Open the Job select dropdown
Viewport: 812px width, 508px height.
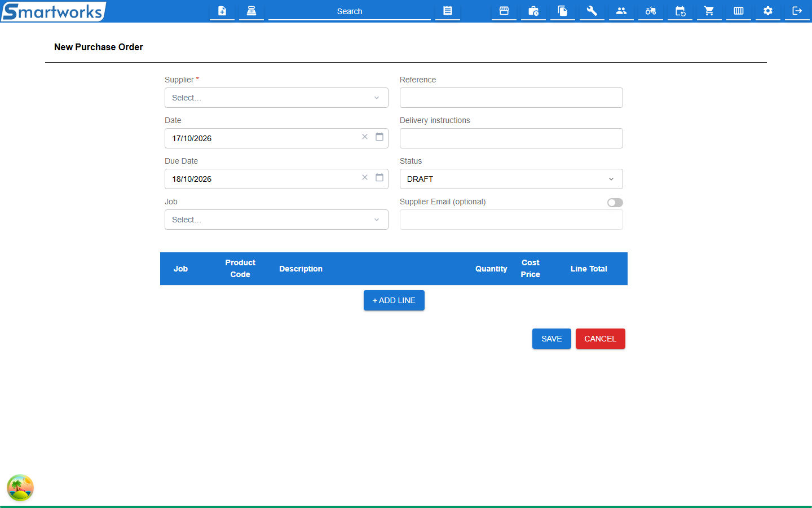(276, 220)
